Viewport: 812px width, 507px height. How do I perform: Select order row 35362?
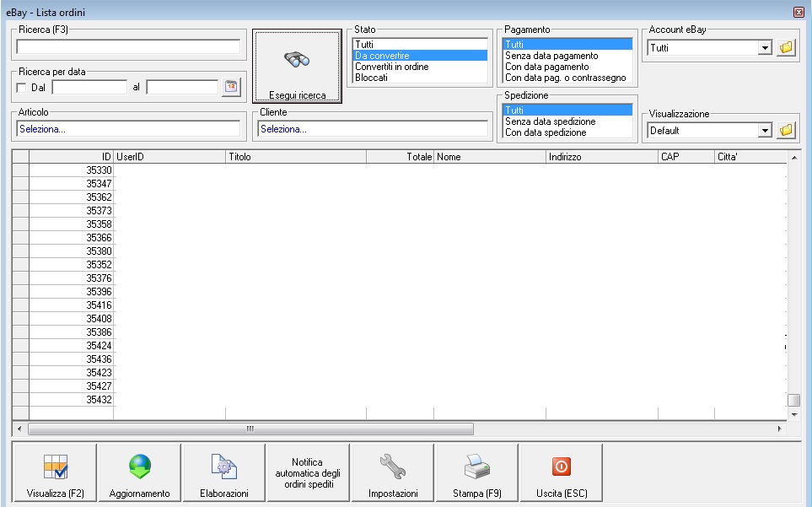[x=72, y=197]
